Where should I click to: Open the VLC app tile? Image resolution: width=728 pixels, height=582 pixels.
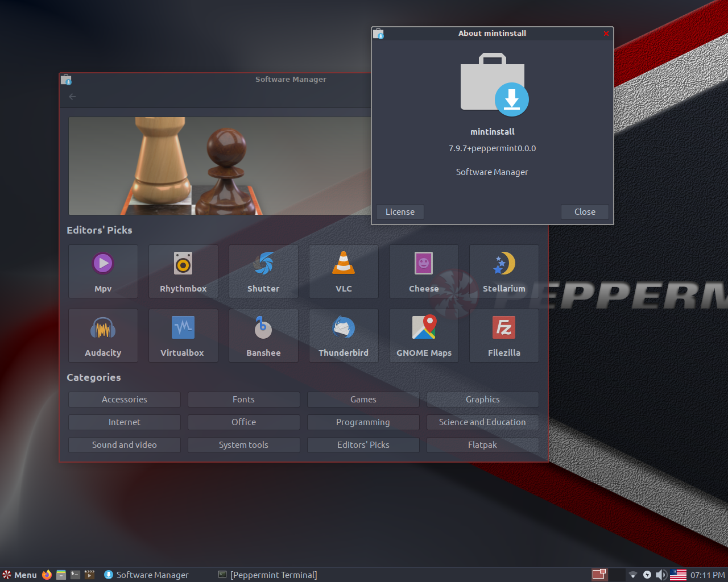tap(344, 272)
